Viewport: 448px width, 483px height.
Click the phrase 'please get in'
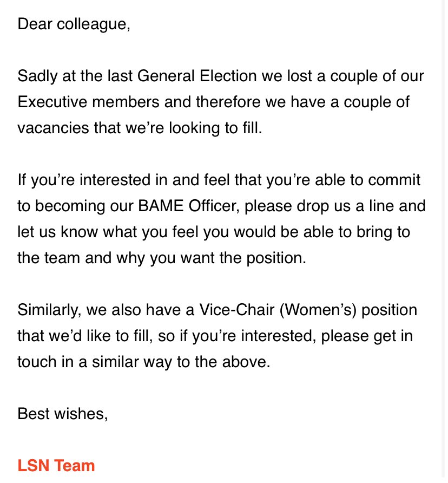[x=367, y=336]
